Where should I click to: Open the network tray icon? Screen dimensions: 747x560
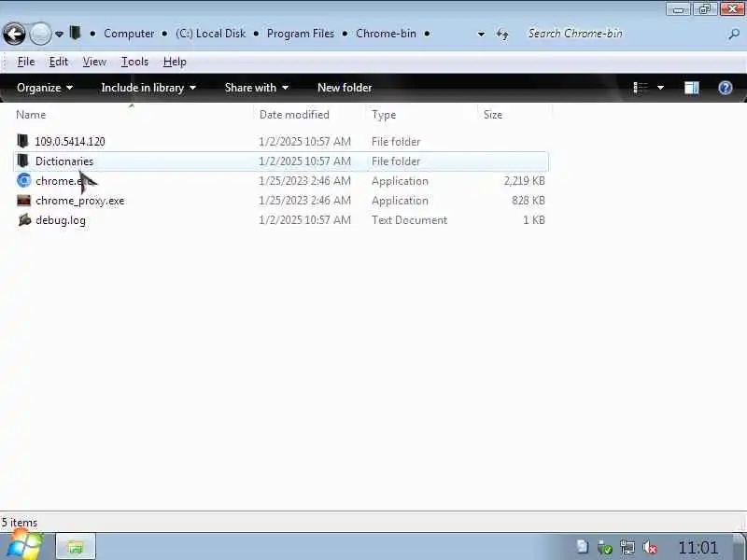point(627,548)
